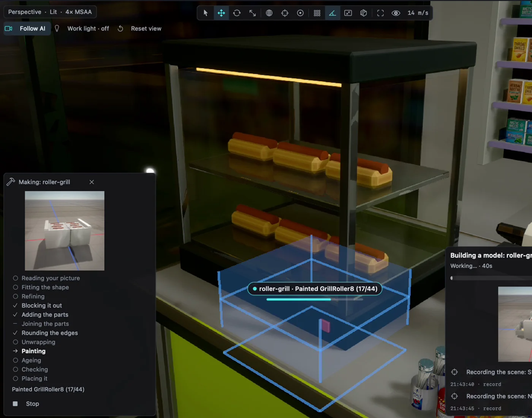The width and height of the screenshot is (532, 418).
Task: Select the arrow pointer tool
Action: pyautogui.click(x=206, y=13)
